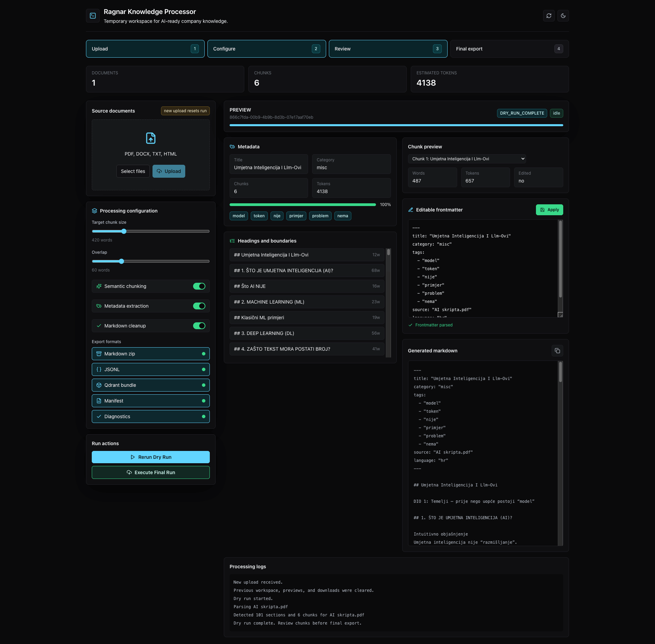This screenshot has height=644, width=655.
Task: Click inside the editable frontmatter text area
Action: [x=483, y=268]
